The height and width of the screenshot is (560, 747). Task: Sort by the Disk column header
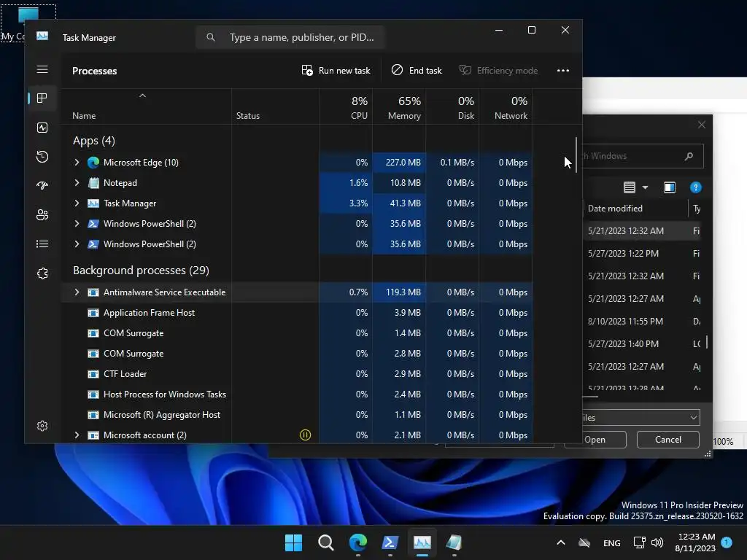tap(452, 108)
